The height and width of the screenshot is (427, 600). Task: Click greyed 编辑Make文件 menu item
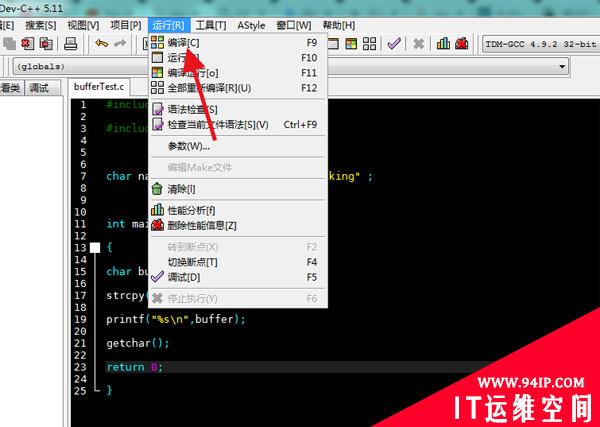238,168
